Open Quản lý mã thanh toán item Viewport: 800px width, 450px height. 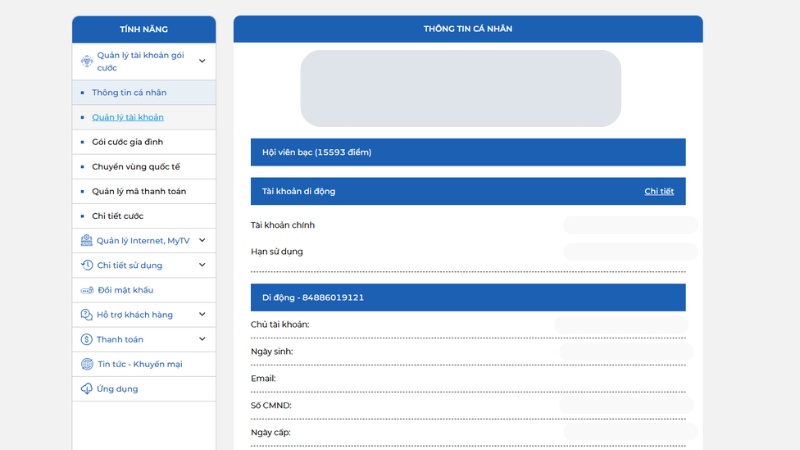point(139,191)
